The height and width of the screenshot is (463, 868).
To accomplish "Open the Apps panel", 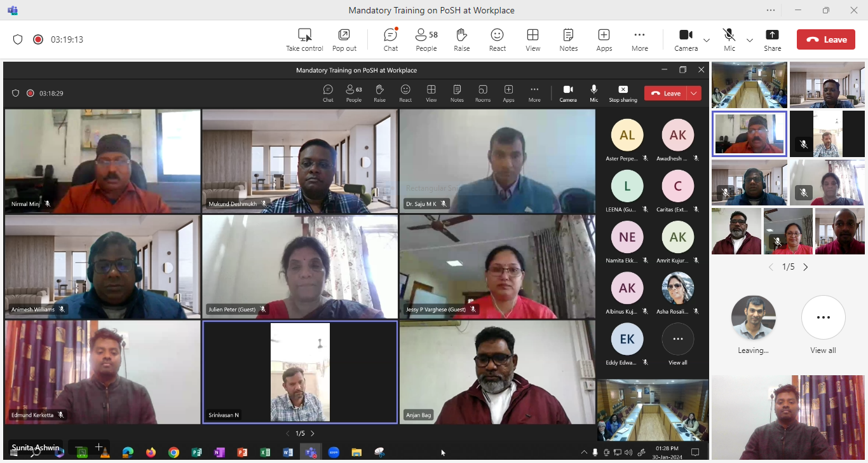I will [x=604, y=39].
